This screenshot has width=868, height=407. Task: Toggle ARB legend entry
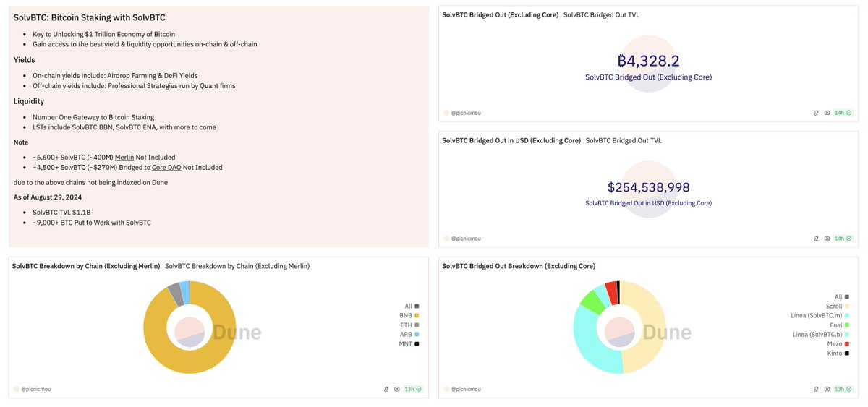click(x=409, y=334)
